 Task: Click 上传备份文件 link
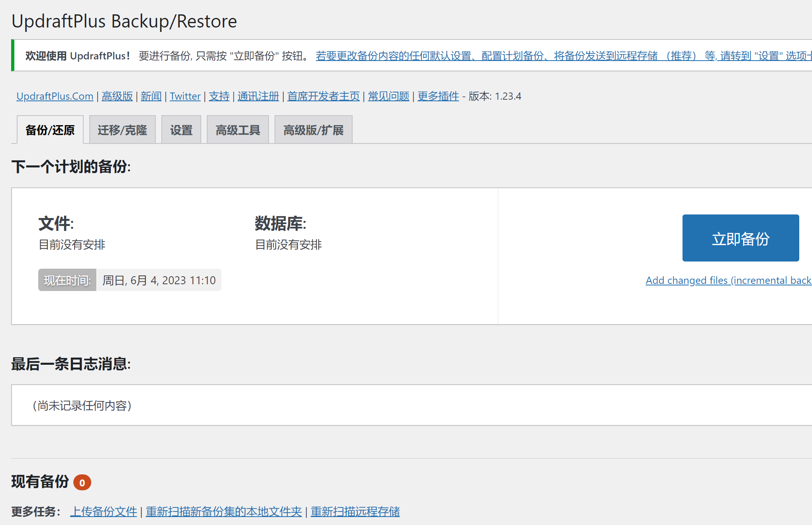click(x=104, y=511)
